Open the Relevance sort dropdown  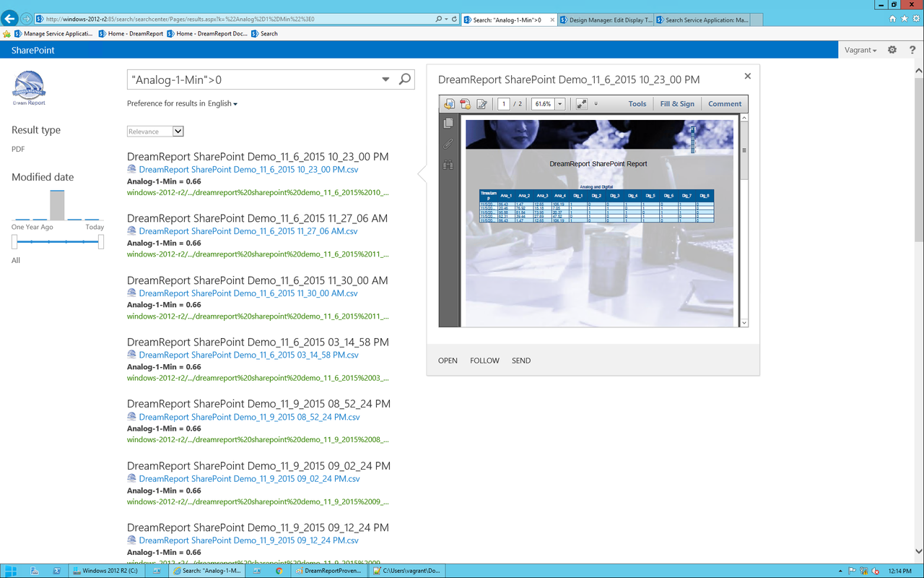[155, 131]
